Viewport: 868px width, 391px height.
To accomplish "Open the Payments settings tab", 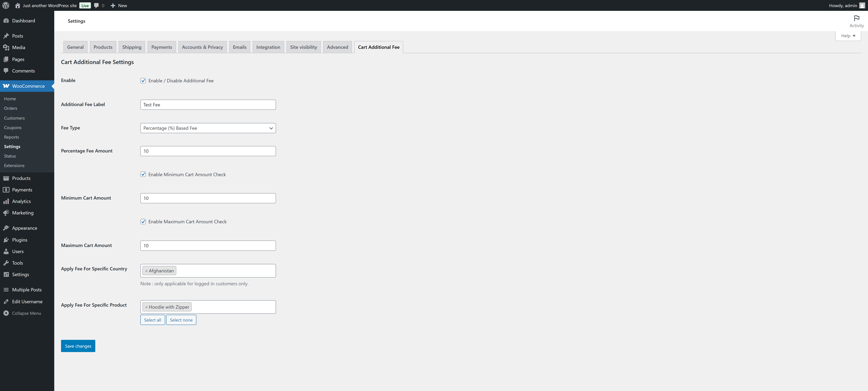I will [161, 47].
